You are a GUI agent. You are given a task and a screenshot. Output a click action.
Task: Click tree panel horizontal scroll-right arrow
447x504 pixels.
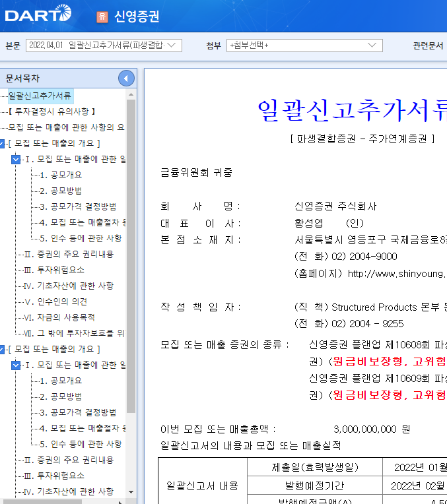click(x=120, y=502)
